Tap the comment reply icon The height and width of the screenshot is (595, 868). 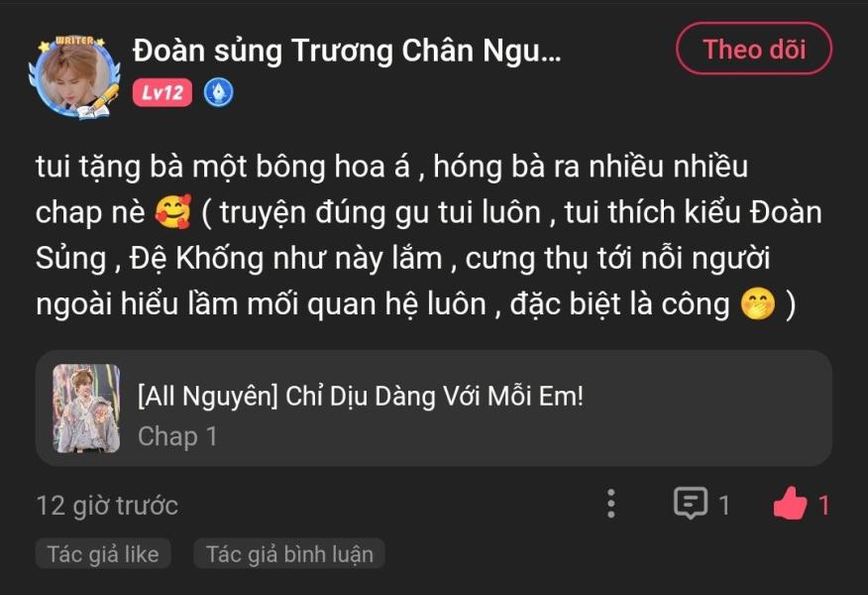click(691, 503)
